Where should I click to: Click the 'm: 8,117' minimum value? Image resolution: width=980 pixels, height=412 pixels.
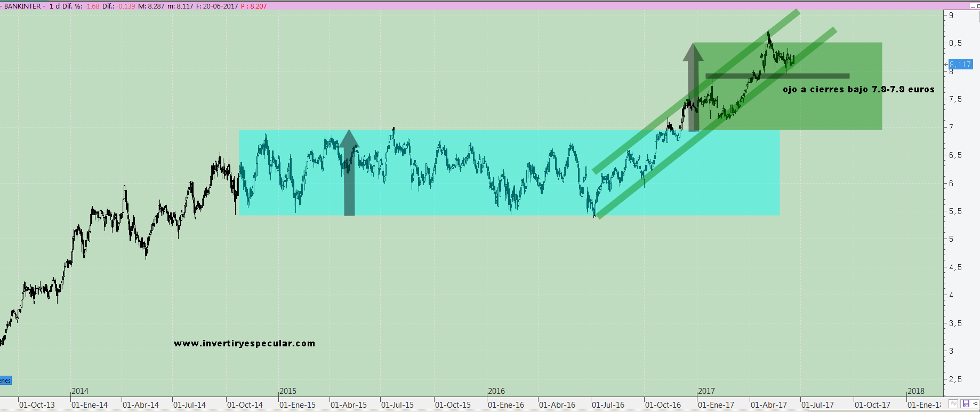click(x=180, y=6)
